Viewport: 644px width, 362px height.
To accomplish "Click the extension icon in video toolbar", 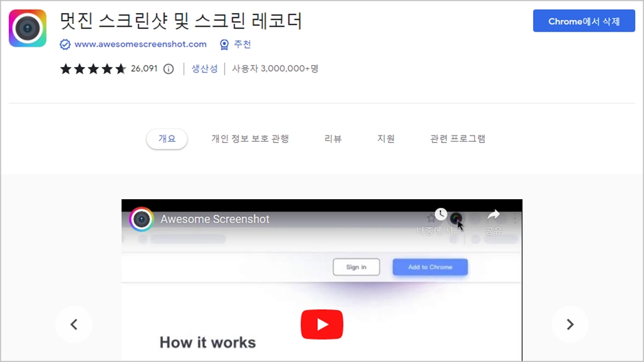I will [456, 218].
